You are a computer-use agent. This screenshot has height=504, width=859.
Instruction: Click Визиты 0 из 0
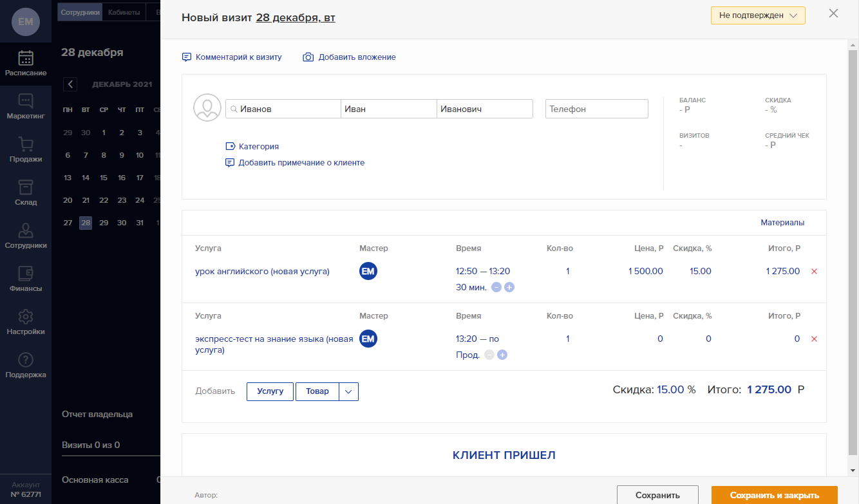[x=91, y=445]
